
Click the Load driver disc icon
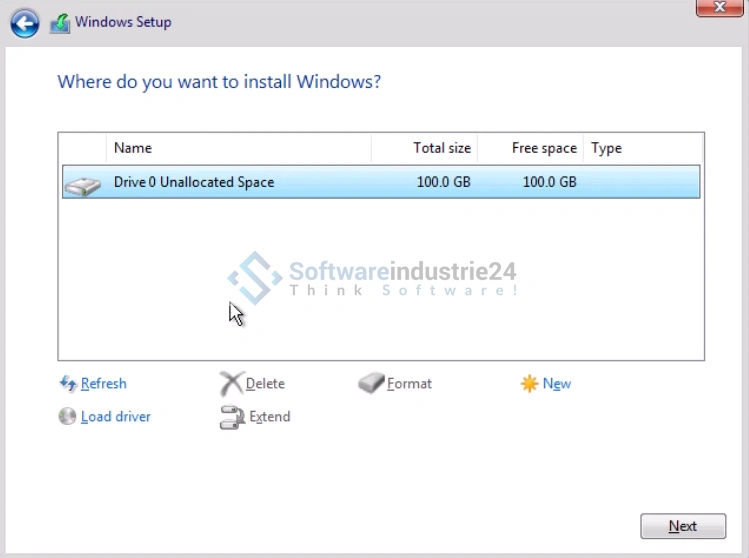68,417
